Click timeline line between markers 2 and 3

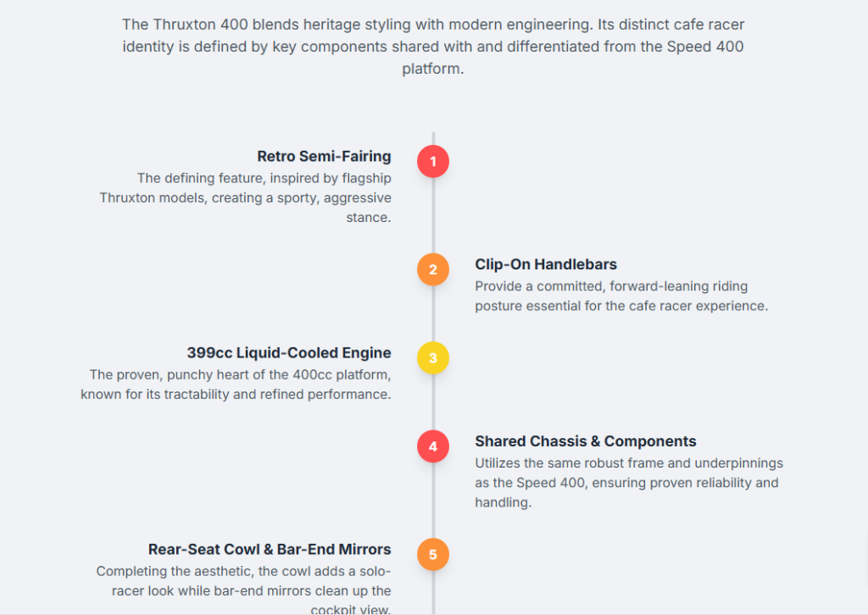(x=433, y=313)
